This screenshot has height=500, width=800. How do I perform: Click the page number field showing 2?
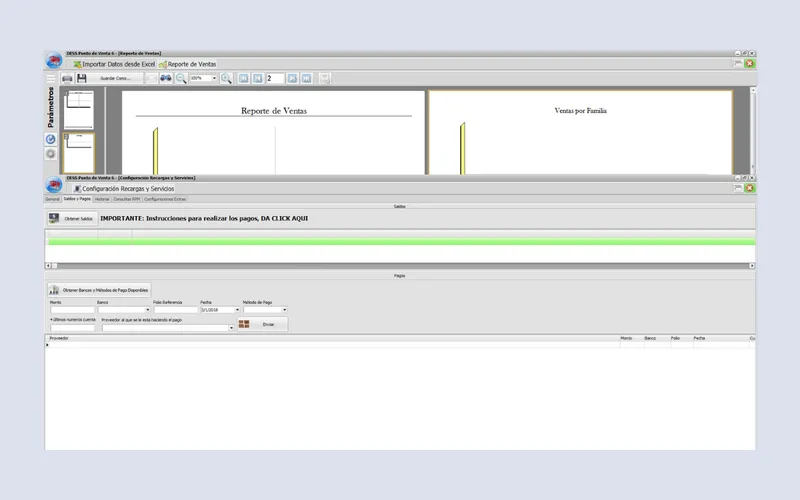point(274,78)
